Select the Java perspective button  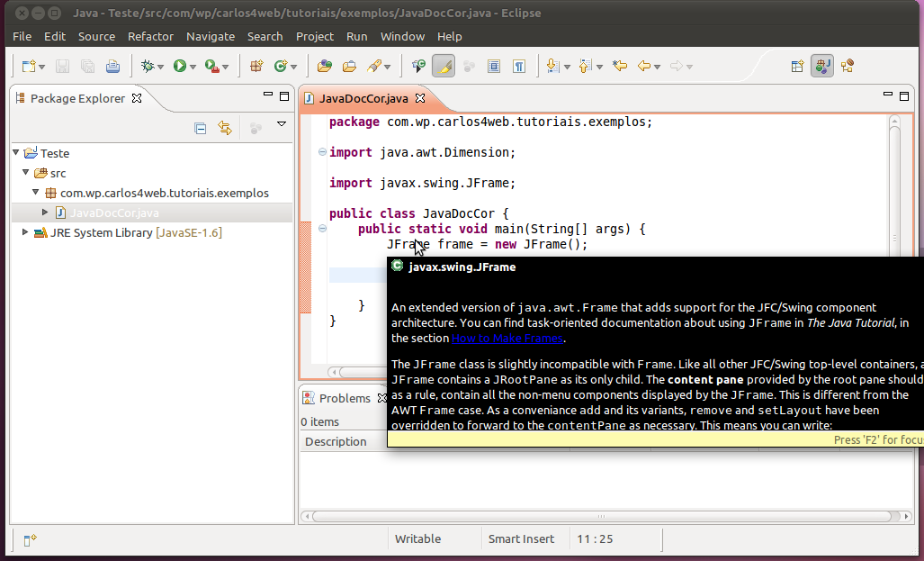pos(822,66)
